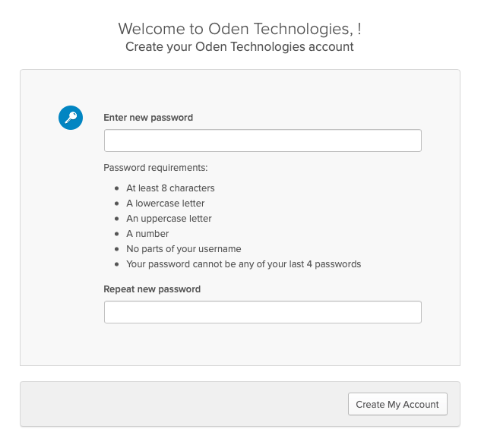Click bullet beside "A number"

coord(116,234)
